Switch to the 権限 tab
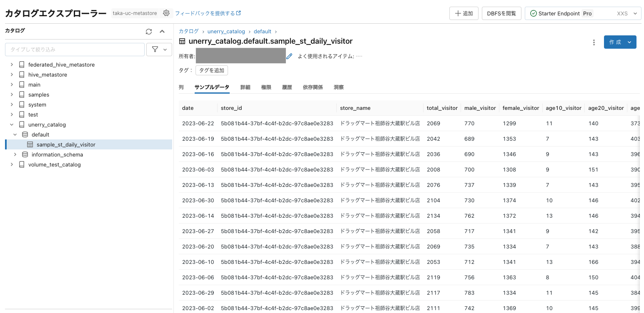This screenshot has width=644, height=313. click(266, 87)
